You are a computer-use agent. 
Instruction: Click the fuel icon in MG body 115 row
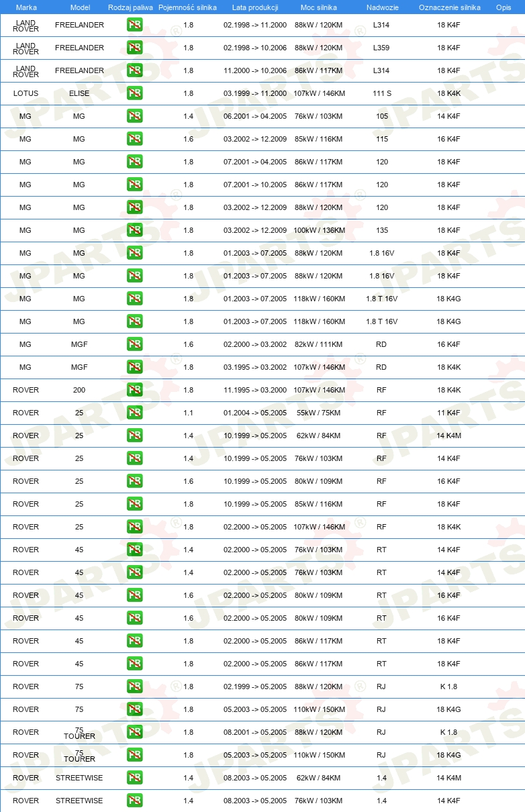point(134,139)
